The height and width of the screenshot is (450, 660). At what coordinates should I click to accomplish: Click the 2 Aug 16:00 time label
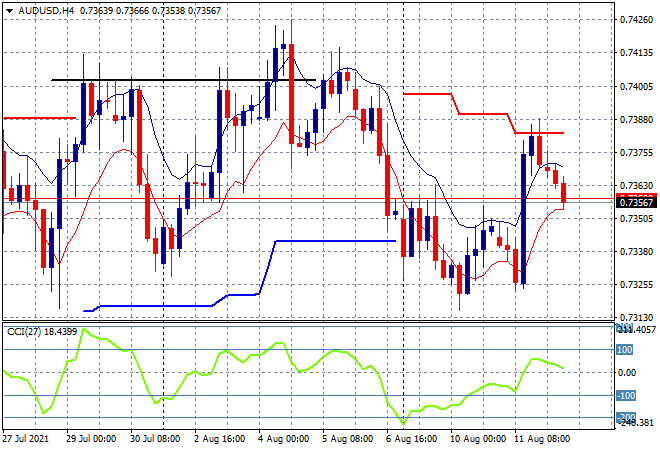pyautogui.click(x=219, y=439)
